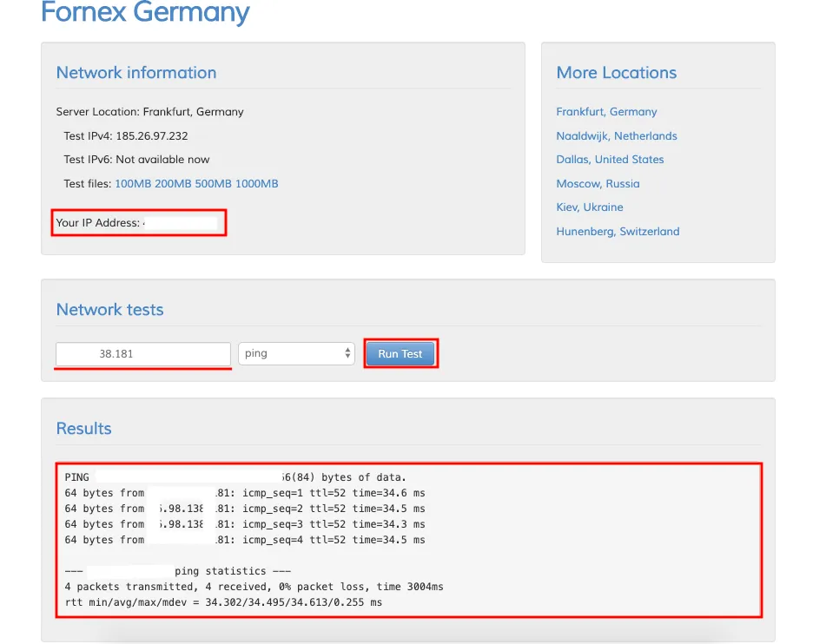Click the Your IP Address label

click(x=98, y=223)
